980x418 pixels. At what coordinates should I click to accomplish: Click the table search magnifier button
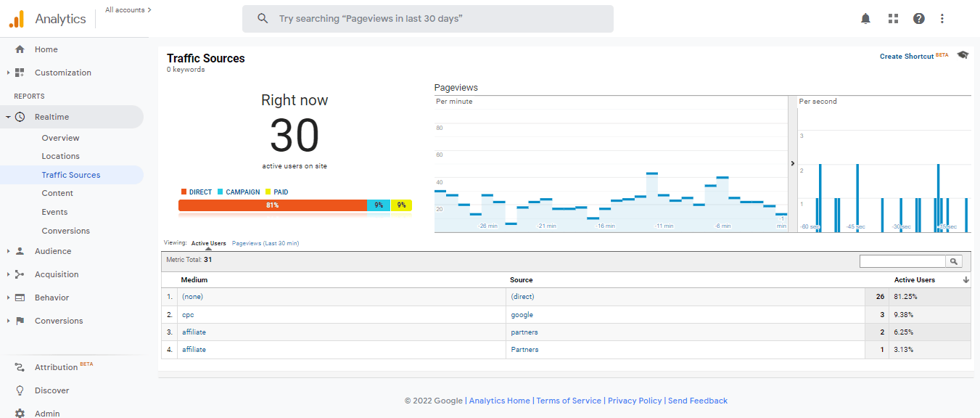955,261
